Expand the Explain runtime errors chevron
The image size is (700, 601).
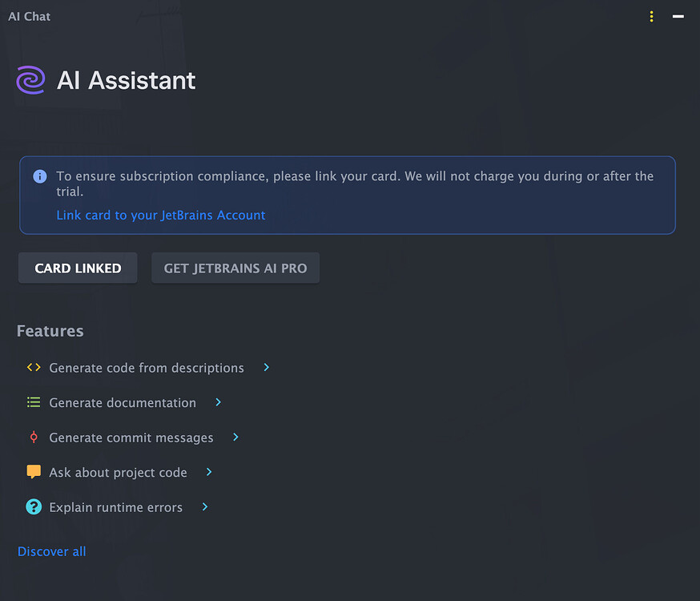pos(205,506)
